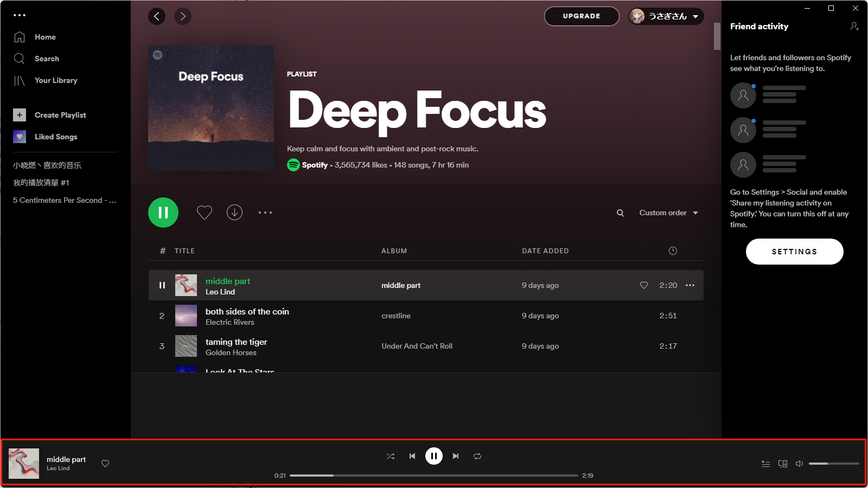868x488 pixels.
Task: Open Search in the sidebar
Action: point(36,59)
